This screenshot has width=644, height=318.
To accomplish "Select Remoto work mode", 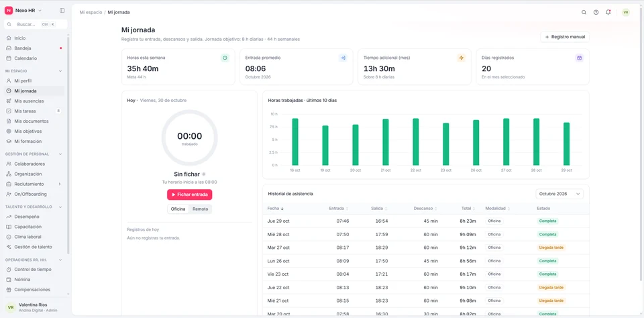I will click(x=201, y=209).
